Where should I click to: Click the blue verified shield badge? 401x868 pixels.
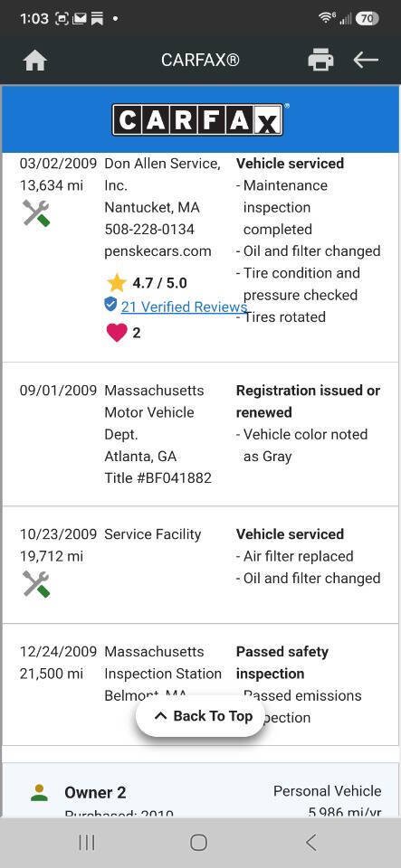click(x=110, y=304)
